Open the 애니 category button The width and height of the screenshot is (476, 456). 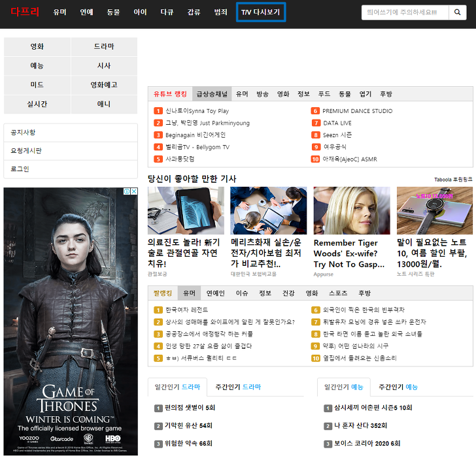(x=104, y=104)
